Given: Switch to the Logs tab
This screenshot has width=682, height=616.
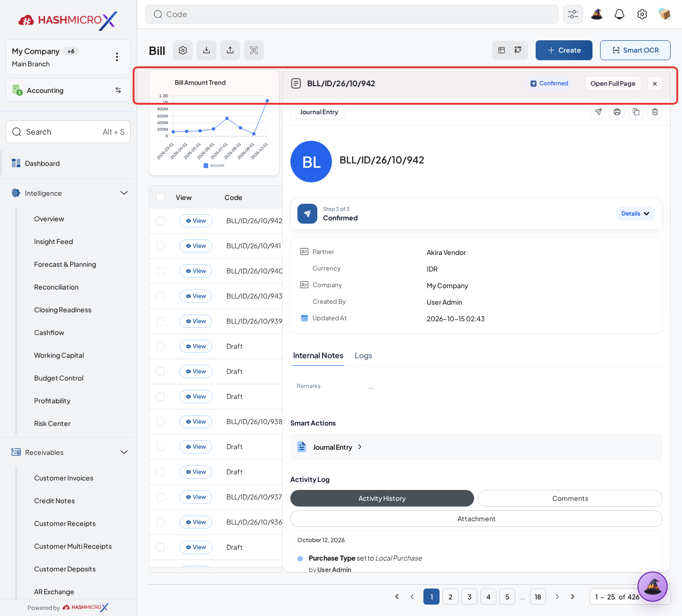Looking at the screenshot, I should click(363, 355).
